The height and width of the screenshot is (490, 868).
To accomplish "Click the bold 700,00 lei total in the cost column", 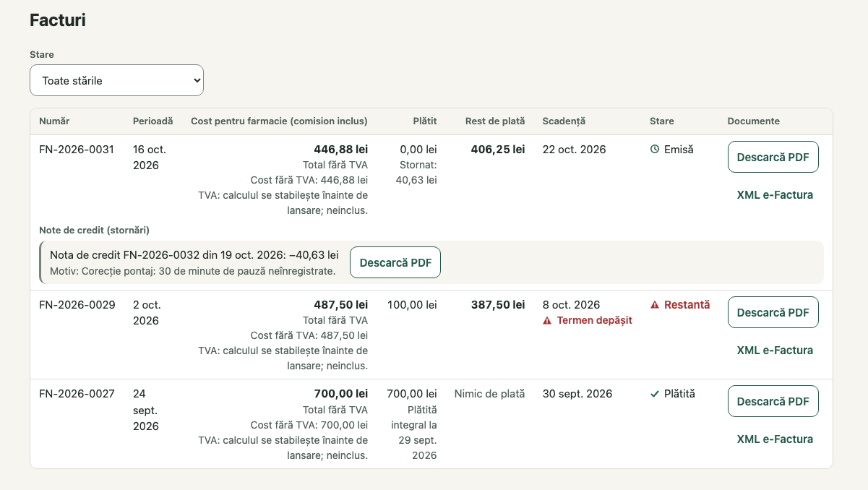I will [x=340, y=394].
